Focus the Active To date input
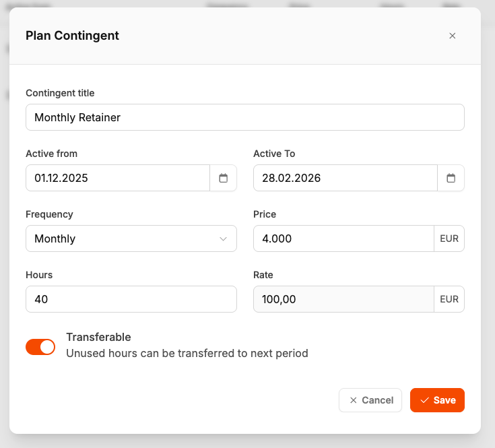495x448 pixels. coord(345,178)
